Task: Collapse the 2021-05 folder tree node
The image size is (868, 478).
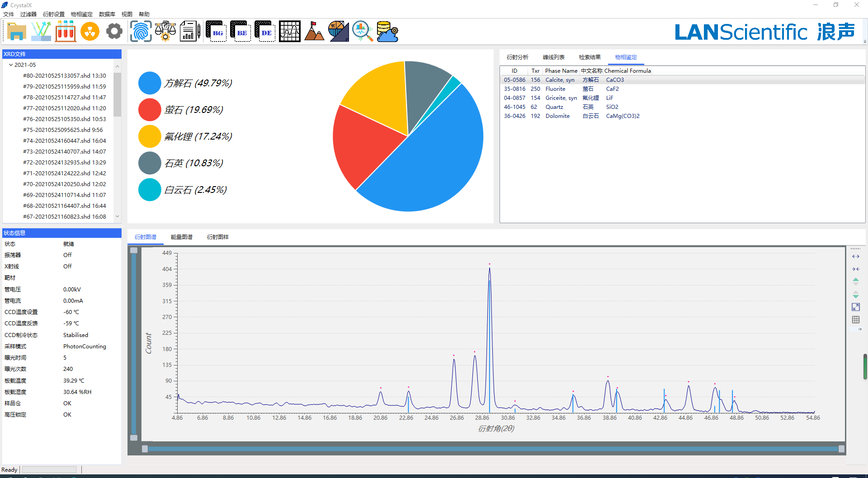Action: pyautogui.click(x=11, y=65)
